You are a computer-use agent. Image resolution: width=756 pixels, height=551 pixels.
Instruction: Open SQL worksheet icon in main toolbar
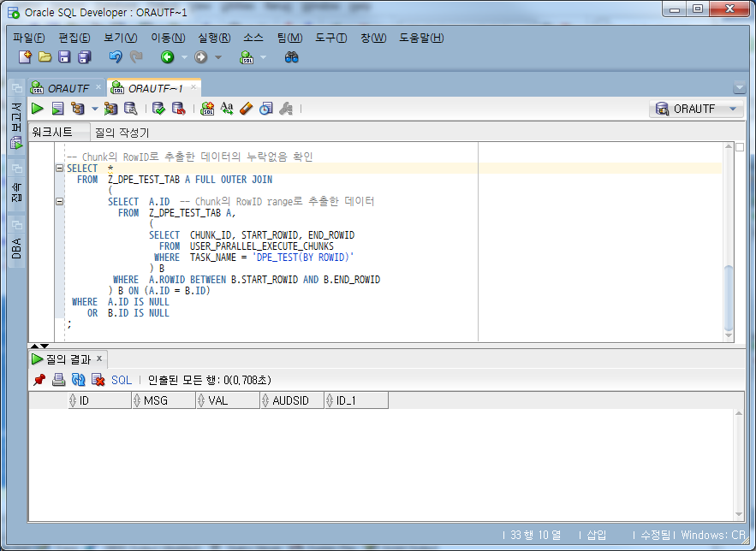[247, 57]
